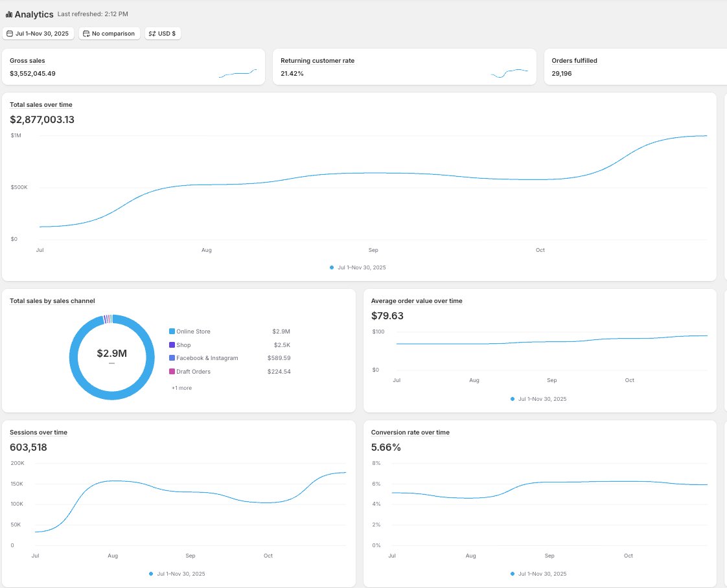Open Total sales by sales channel report
Viewport: 727px width, 588px height.
point(52,300)
